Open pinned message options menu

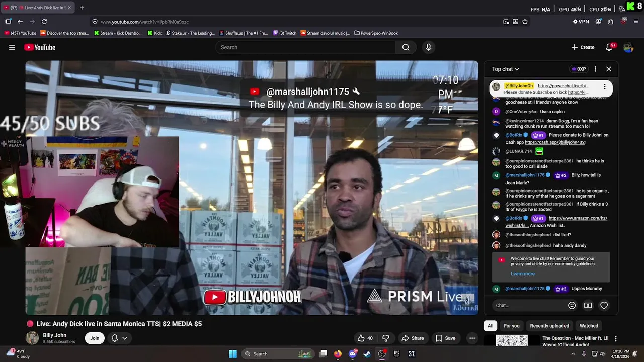pyautogui.click(x=604, y=87)
